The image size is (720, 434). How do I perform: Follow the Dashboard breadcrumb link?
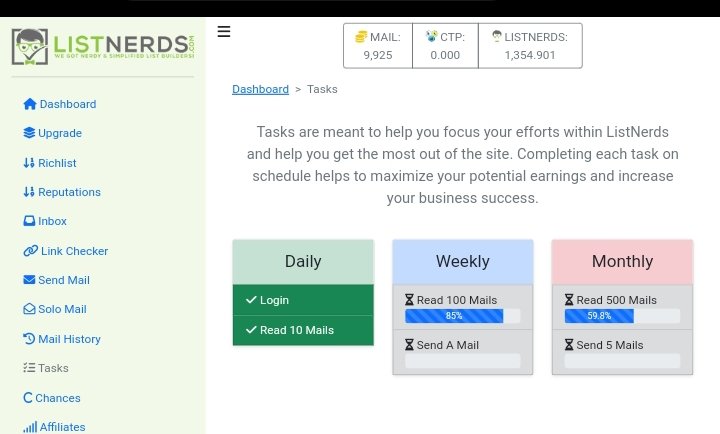tap(260, 89)
